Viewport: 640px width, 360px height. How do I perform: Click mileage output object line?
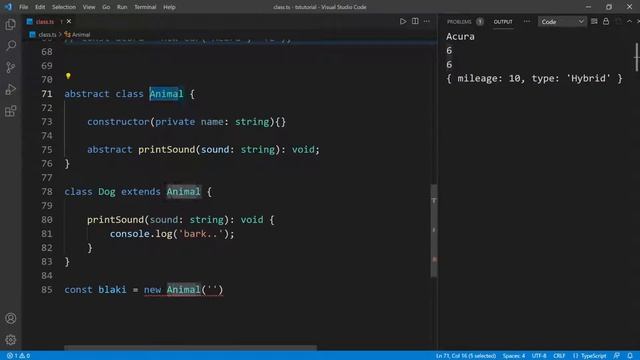(534, 78)
